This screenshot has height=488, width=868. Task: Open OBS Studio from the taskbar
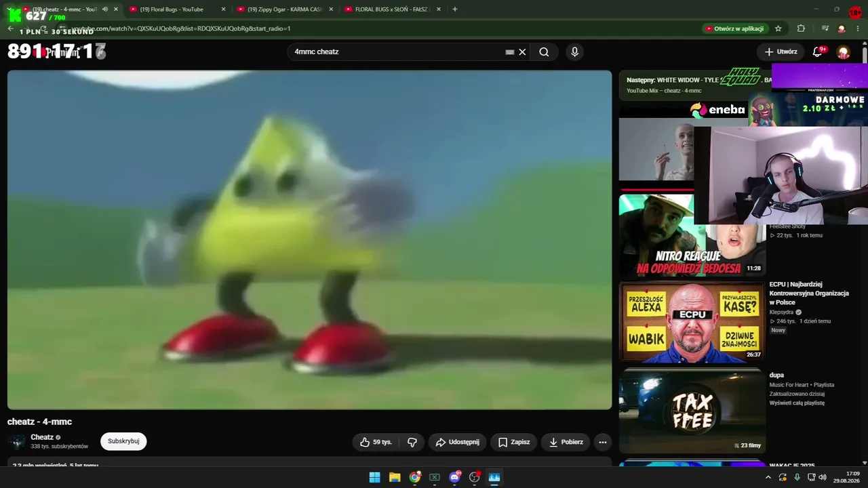tap(474, 477)
